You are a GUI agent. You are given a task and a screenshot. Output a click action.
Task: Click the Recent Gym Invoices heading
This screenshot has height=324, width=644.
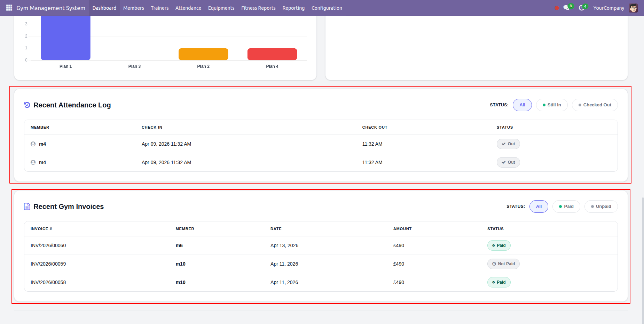(x=69, y=206)
